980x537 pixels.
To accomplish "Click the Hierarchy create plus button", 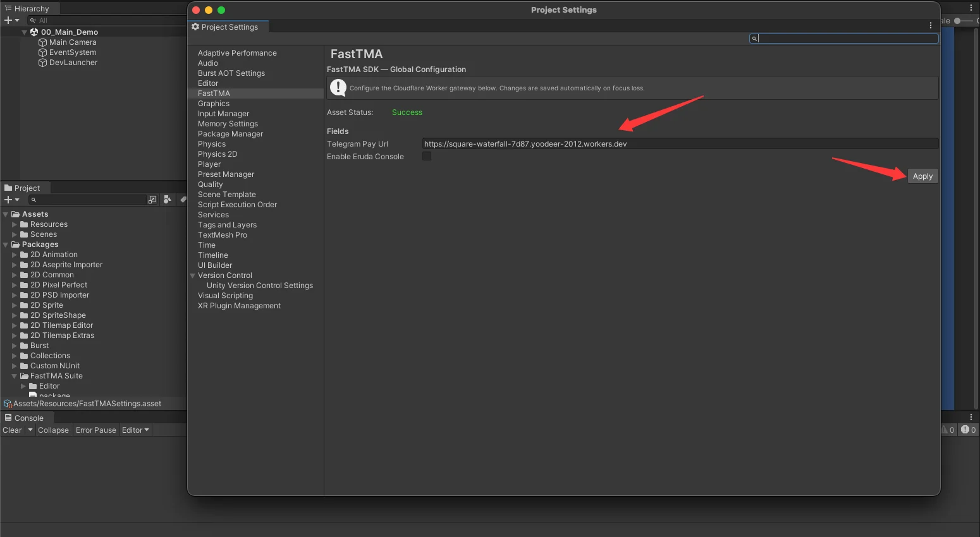I will [8, 20].
